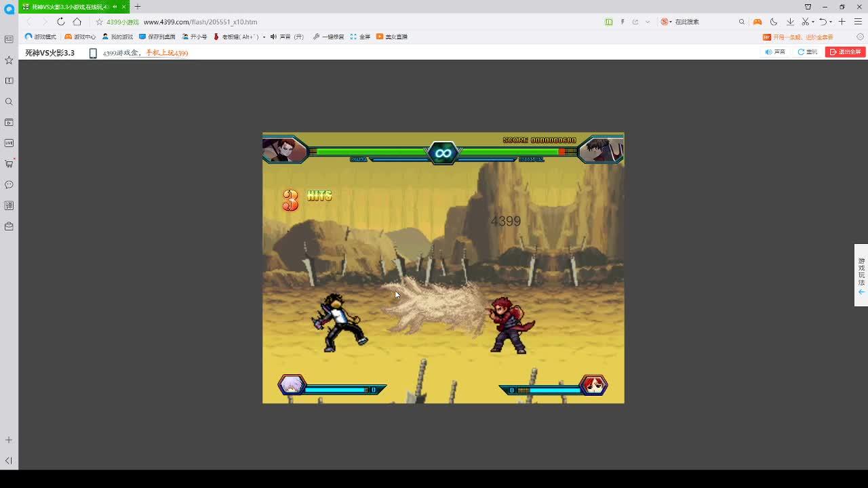Collapse the sidebar with the arrow icon
This screenshot has height=488, width=868.
[9, 461]
